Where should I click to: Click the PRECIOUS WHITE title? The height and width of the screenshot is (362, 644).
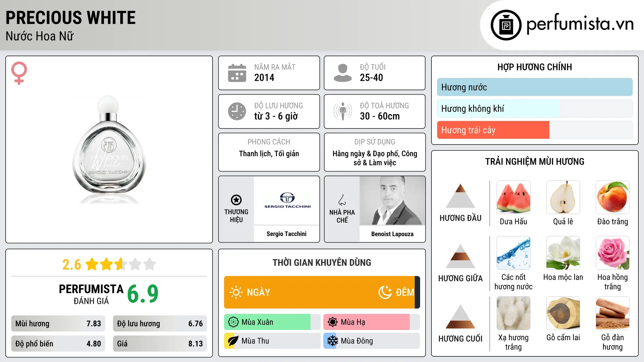(x=71, y=18)
